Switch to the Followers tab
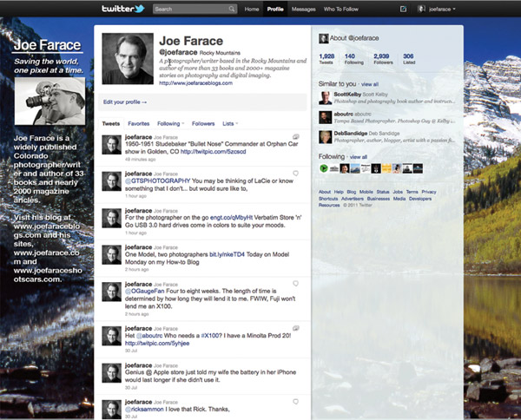The image size is (521, 420). point(203,123)
